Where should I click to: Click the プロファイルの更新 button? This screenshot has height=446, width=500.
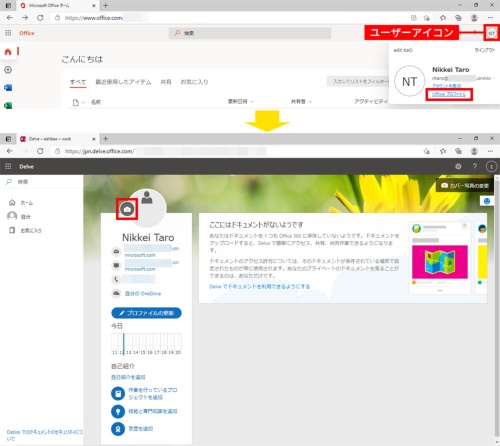coord(146,313)
